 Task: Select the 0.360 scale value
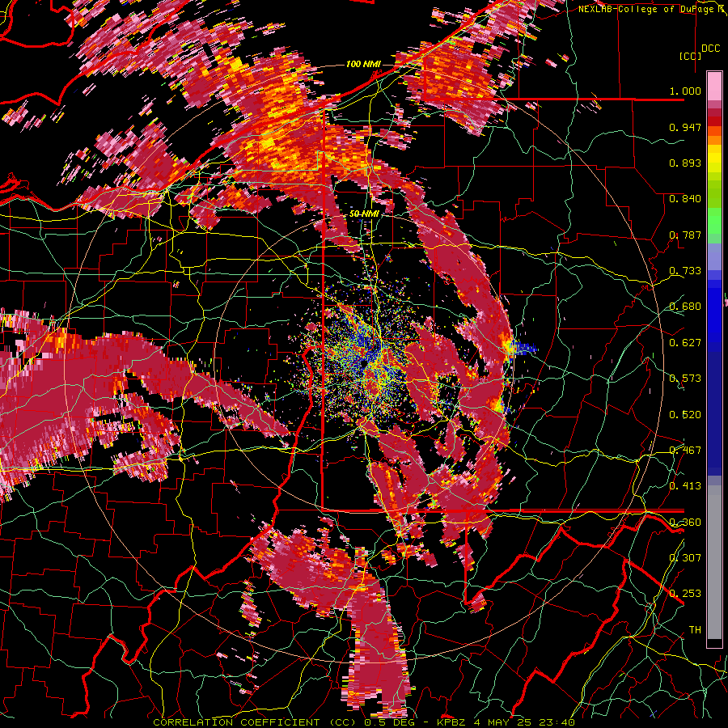click(x=685, y=523)
